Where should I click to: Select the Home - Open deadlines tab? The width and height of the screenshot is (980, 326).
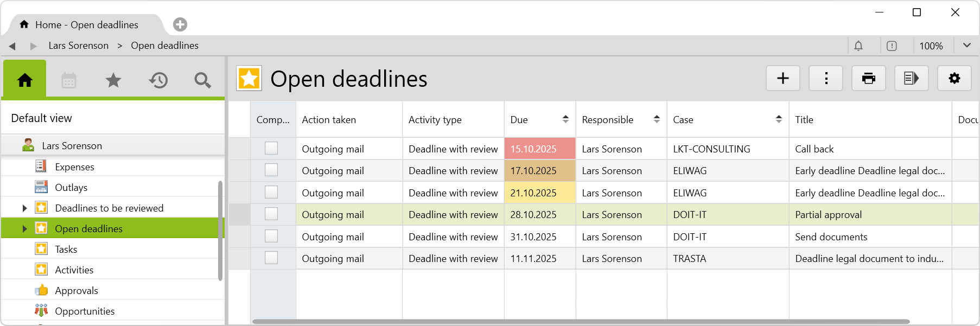coord(87,25)
